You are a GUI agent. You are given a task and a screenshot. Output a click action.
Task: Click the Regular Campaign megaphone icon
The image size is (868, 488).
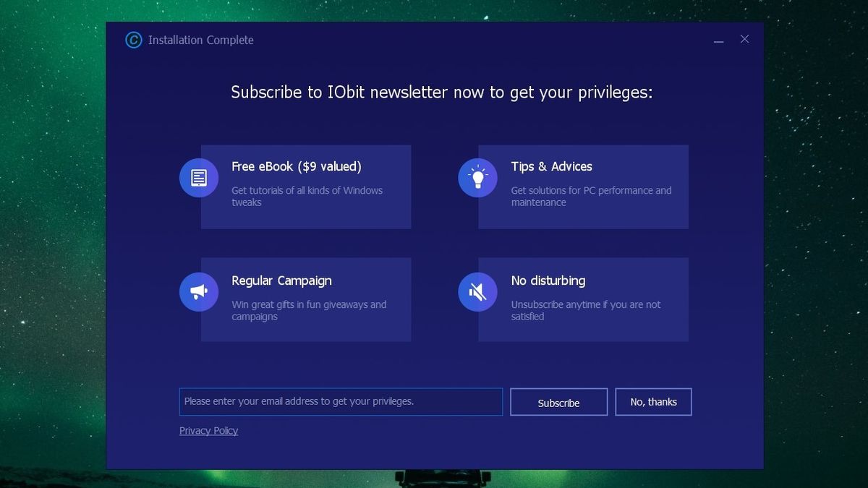tap(198, 291)
